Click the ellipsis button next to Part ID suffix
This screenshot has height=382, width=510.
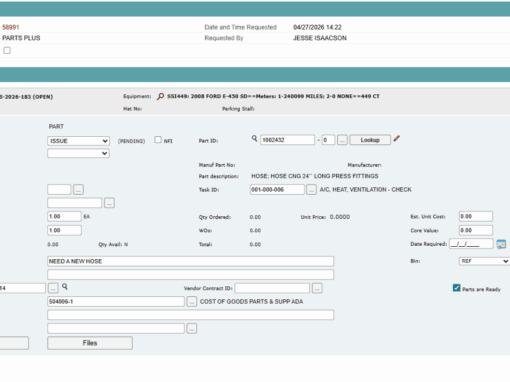tap(342, 140)
